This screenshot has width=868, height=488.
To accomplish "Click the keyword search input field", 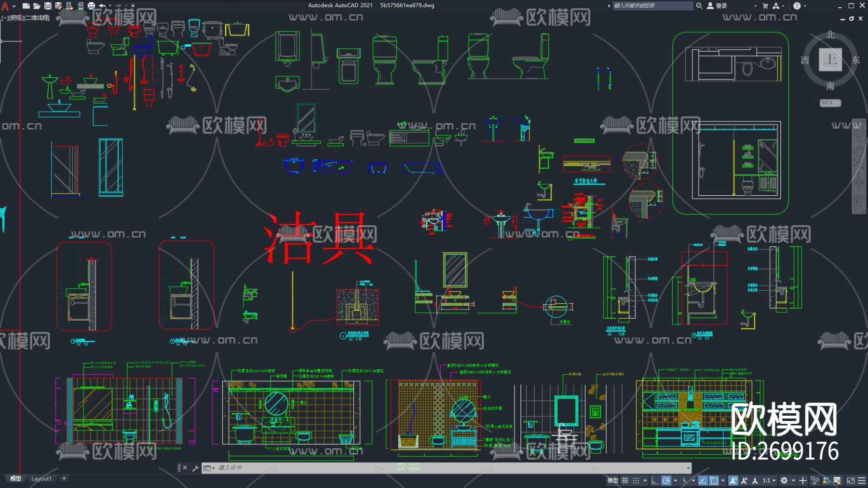I will coord(652,6).
